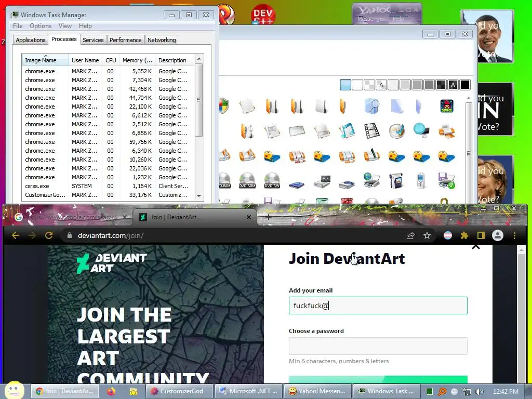
Task: Go back in the Chrome browser
Action: [x=16, y=235]
